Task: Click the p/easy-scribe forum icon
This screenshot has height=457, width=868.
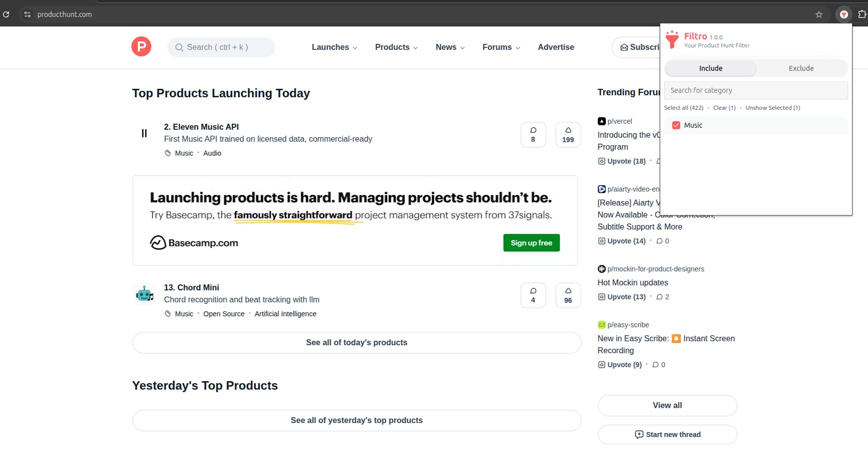Action: (x=602, y=325)
